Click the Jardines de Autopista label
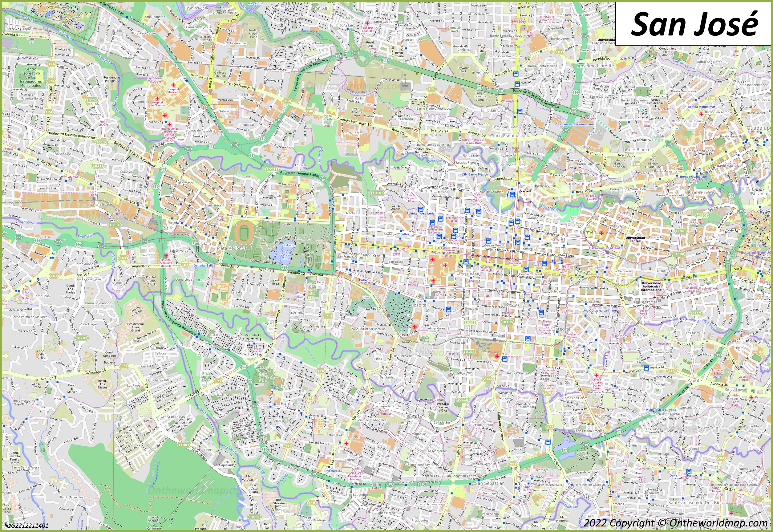 tap(200, 130)
